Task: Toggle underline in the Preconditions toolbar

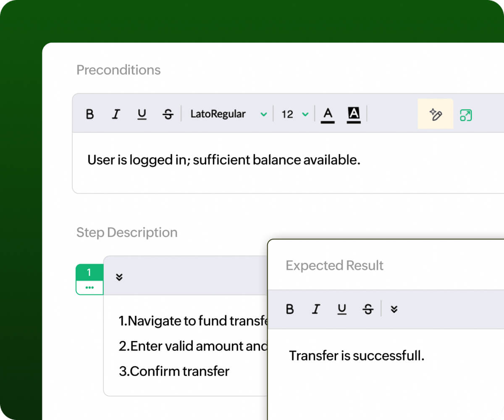Action: [x=142, y=114]
